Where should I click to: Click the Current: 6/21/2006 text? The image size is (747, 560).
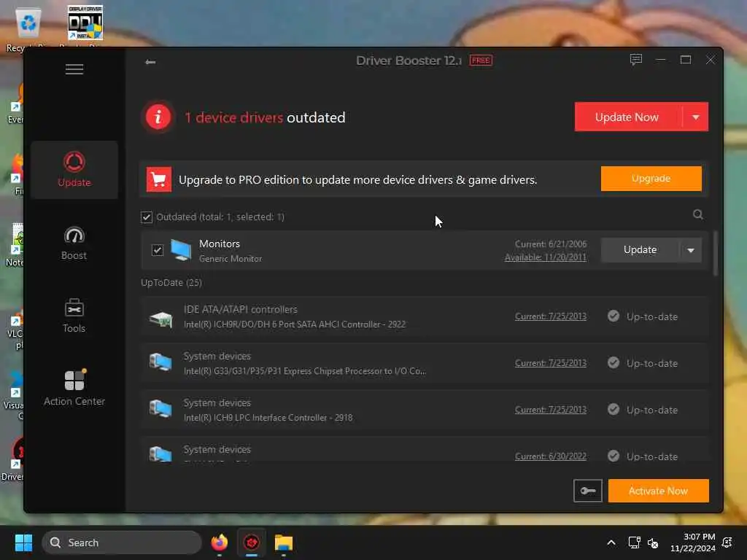pyautogui.click(x=550, y=244)
